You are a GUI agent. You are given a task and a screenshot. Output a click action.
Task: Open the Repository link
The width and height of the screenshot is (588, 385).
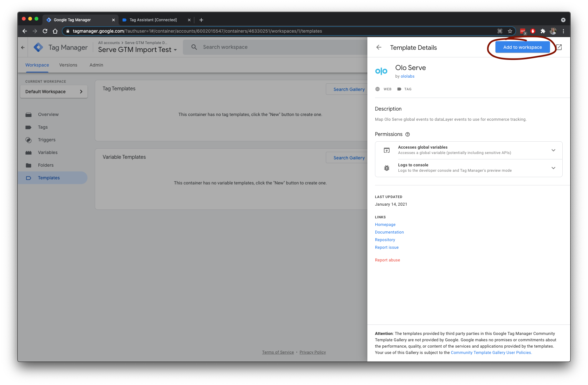pos(385,240)
